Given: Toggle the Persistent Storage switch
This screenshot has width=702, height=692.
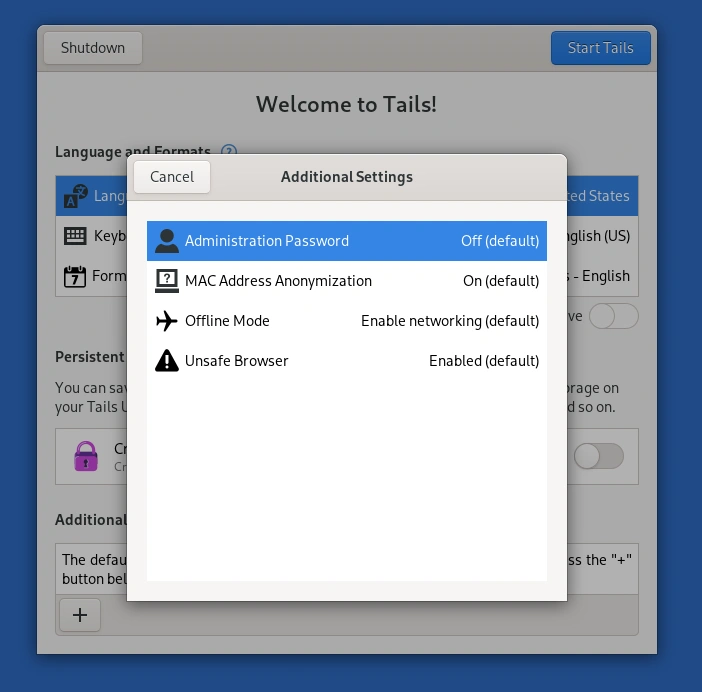Looking at the screenshot, I should point(599,456).
